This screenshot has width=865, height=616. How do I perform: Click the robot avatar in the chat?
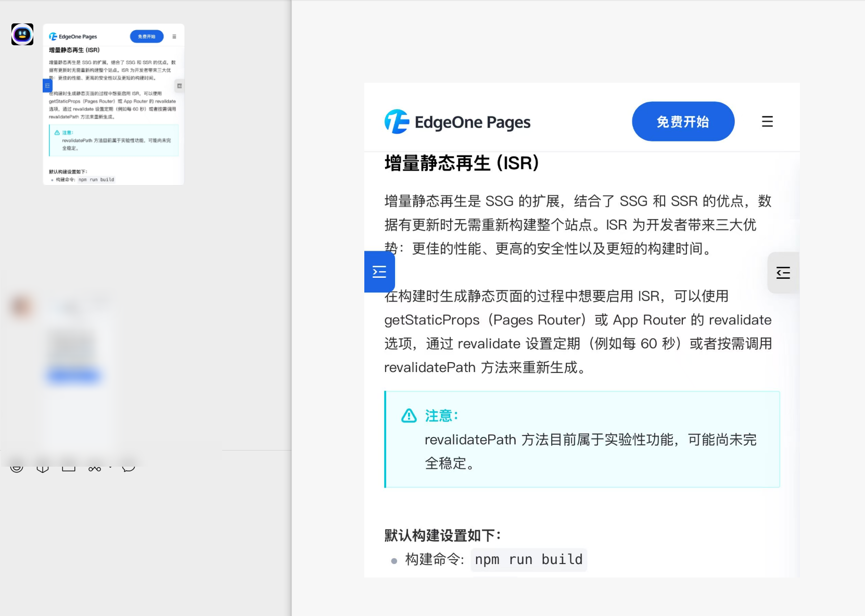(x=22, y=34)
